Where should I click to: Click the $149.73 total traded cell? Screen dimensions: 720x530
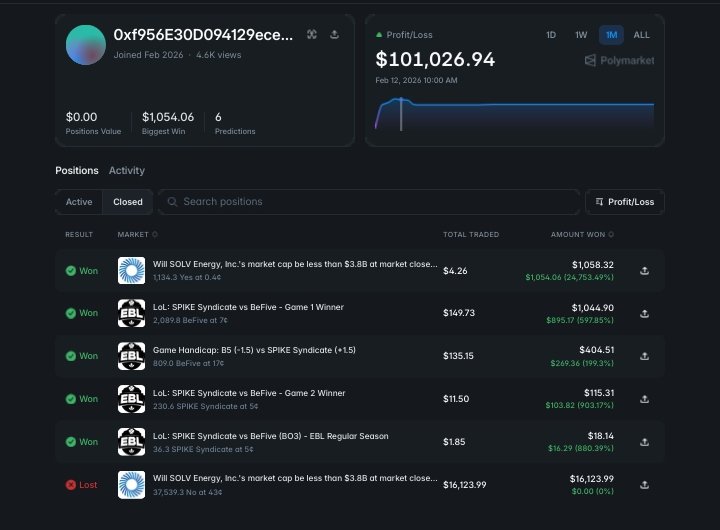459,313
